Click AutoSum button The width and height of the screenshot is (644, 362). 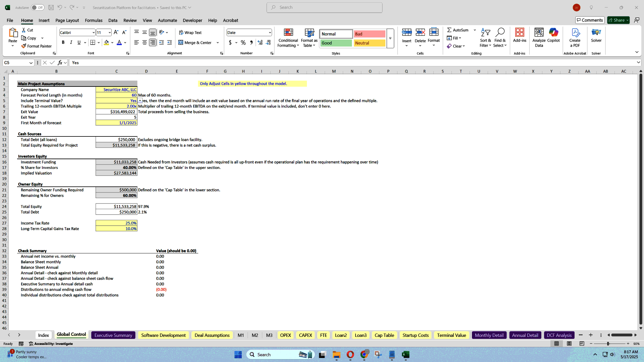(458, 30)
